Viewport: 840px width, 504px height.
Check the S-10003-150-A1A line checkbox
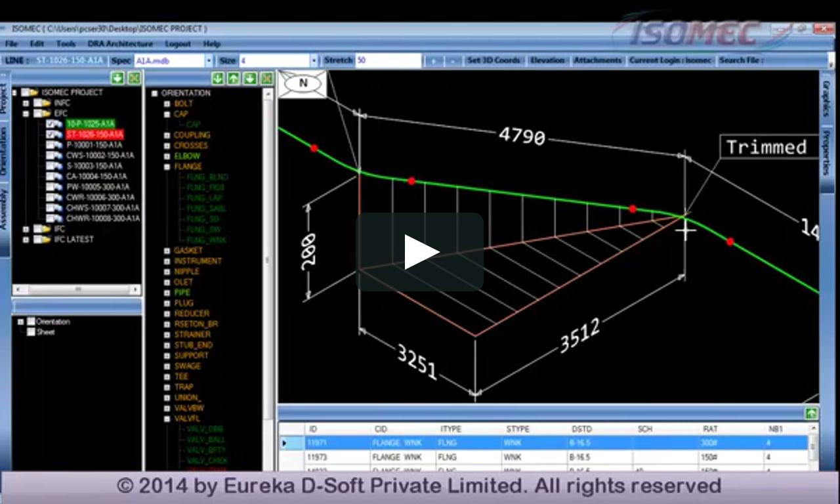tap(51, 166)
